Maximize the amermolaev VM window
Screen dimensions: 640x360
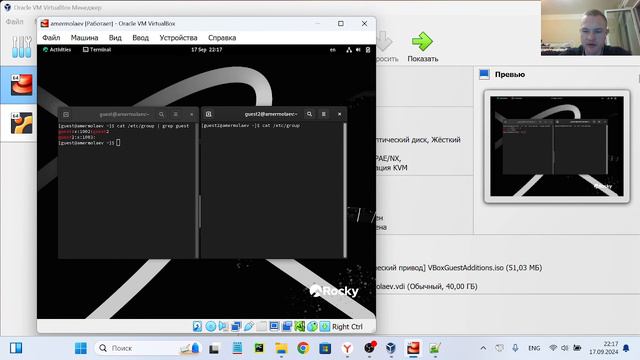tap(341, 24)
